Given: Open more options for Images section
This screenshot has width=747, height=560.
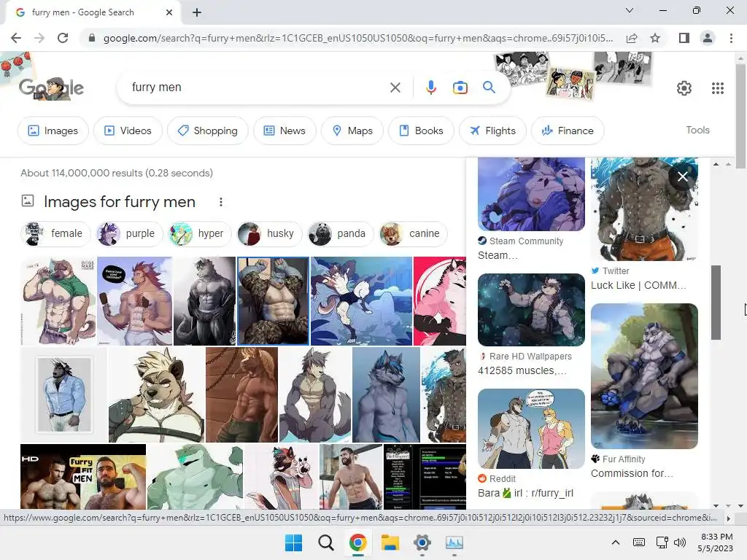Looking at the screenshot, I should tap(220, 202).
